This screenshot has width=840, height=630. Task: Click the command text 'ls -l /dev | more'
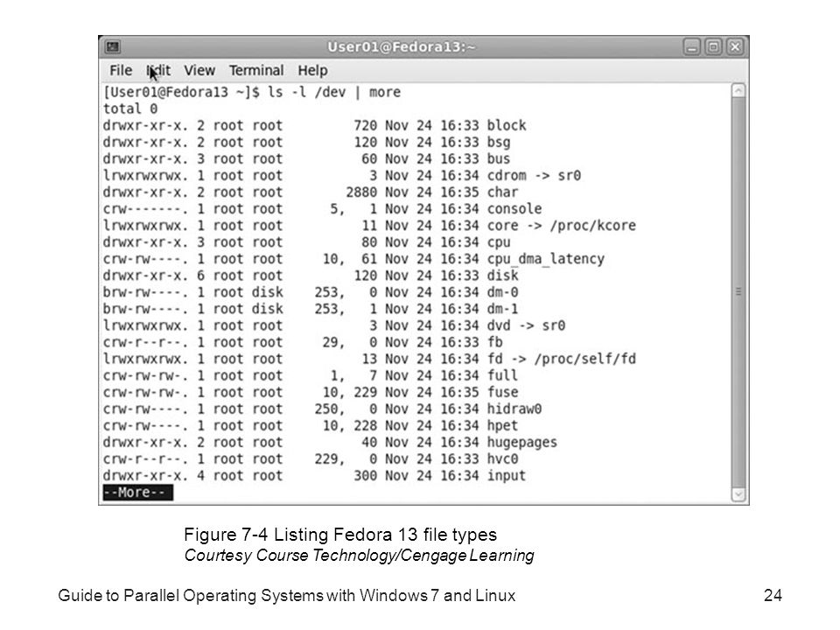click(x=333, y=92)
